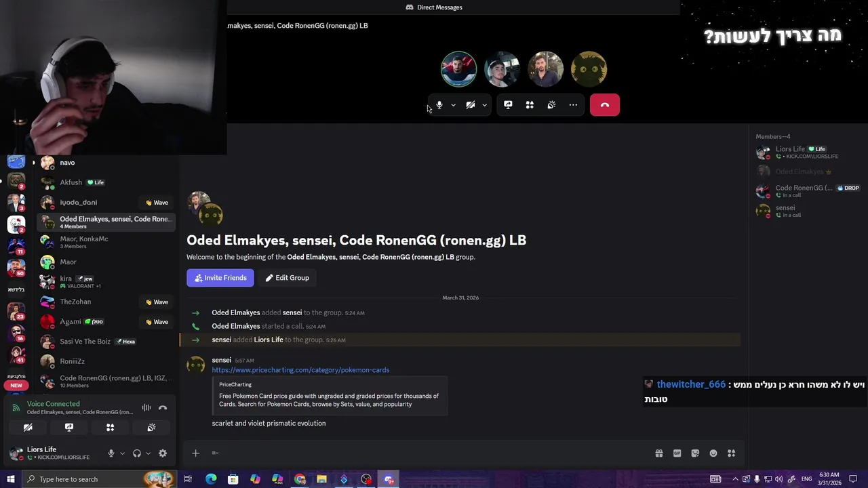The image size is (868, 488).
Task: Hang up with the red disconnect button
Action: point(605,105)
